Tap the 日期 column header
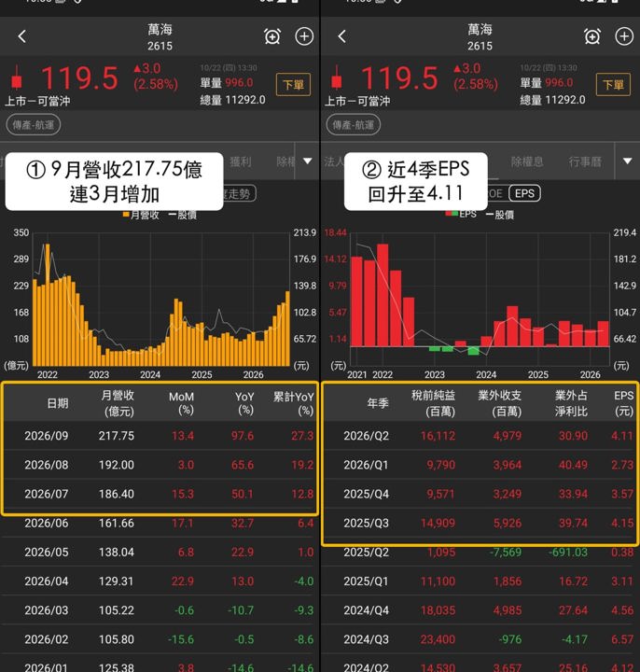The image size is (640, 672). click(x=58, y=403)
